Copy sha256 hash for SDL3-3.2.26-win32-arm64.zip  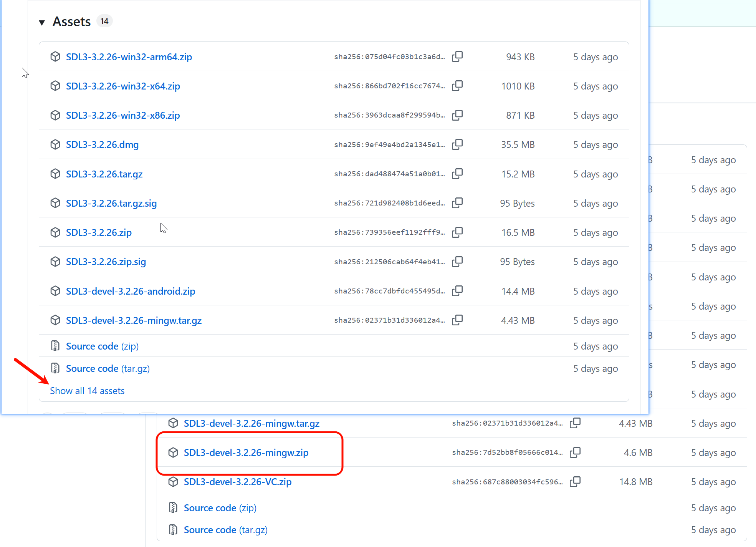point(457,56)
